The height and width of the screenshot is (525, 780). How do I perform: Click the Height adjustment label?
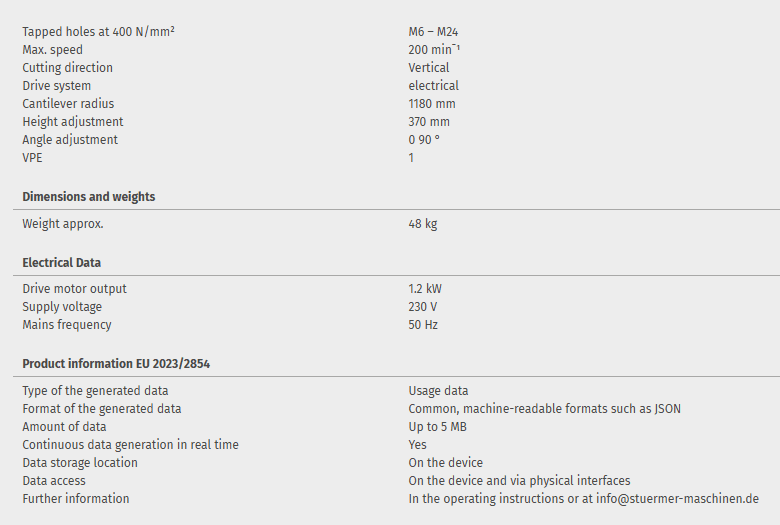73,122
